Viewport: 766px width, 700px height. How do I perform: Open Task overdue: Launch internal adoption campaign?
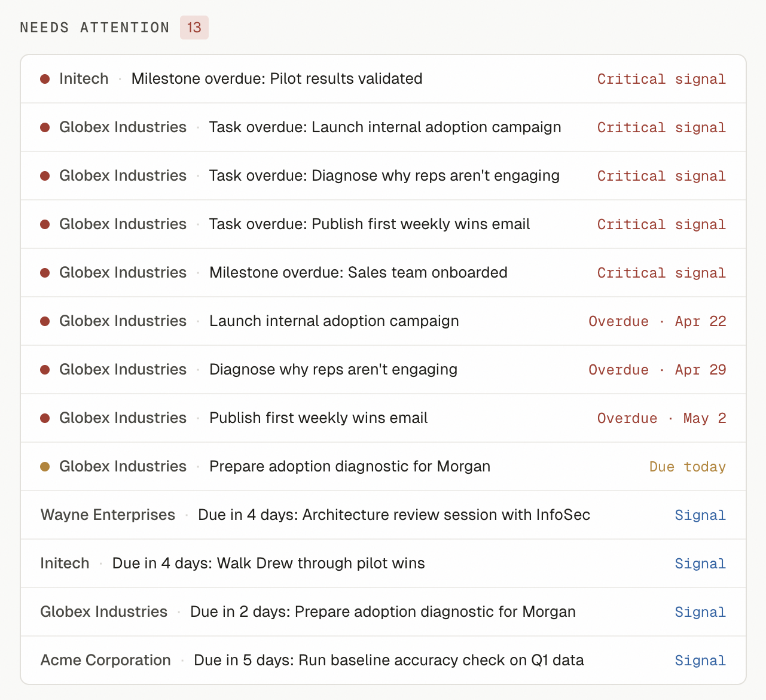(383, 127)
